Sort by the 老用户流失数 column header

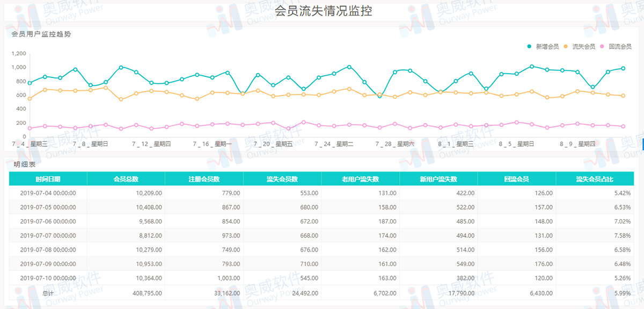[361, 179]
